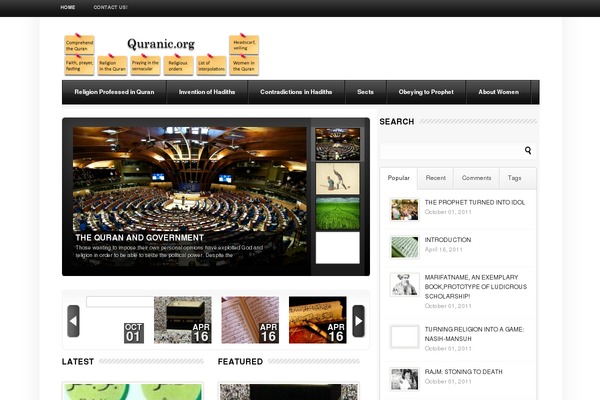
Task: Open The Quran and Government headline
Action: coord(139,238)
